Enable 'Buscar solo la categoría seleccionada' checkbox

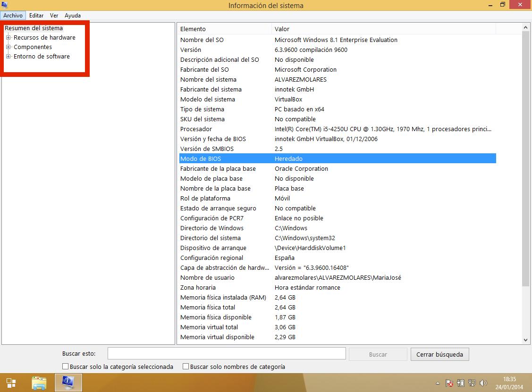click(66, 367)
